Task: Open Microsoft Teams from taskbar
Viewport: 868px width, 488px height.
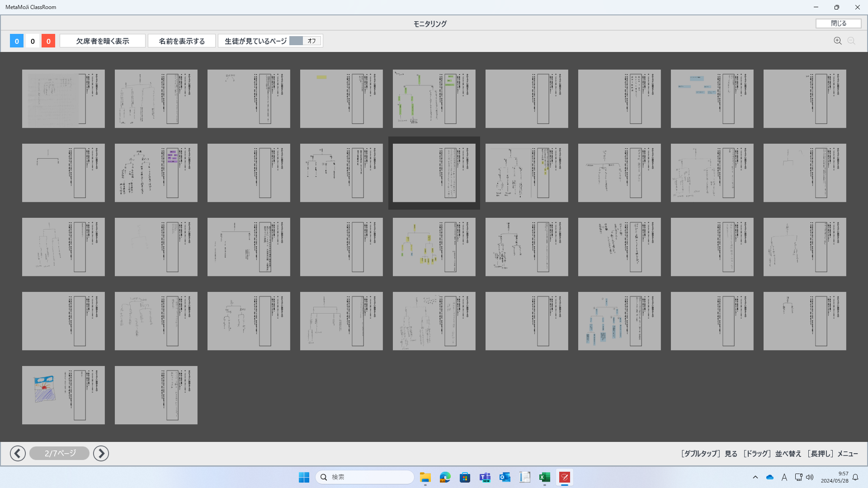Action: pos(485,477)
